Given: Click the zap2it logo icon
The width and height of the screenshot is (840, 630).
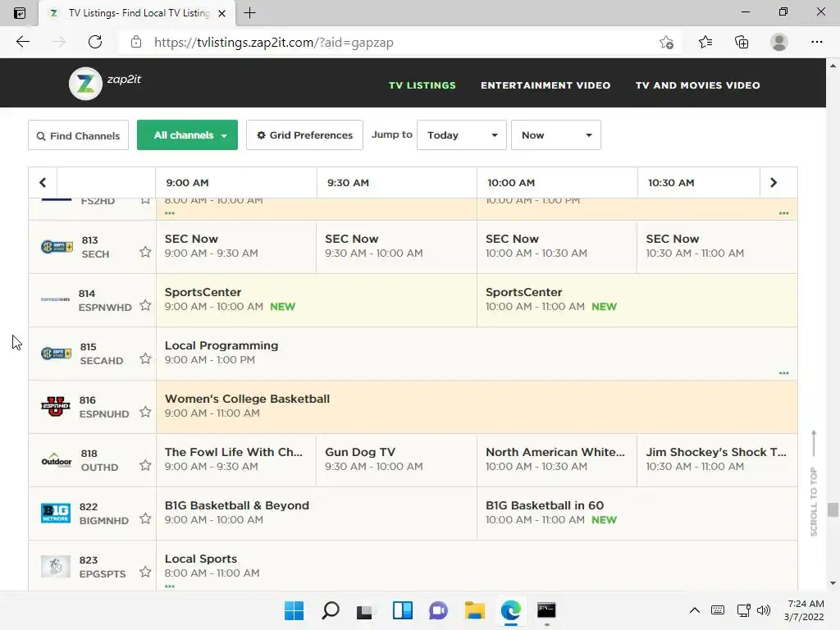Looking at the screenshot, I should (85, 84).
